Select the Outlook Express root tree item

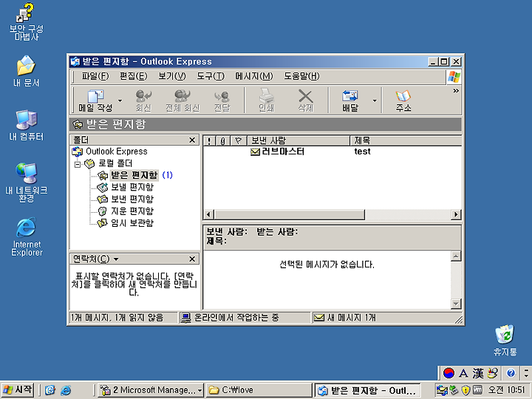pos(117,151)
